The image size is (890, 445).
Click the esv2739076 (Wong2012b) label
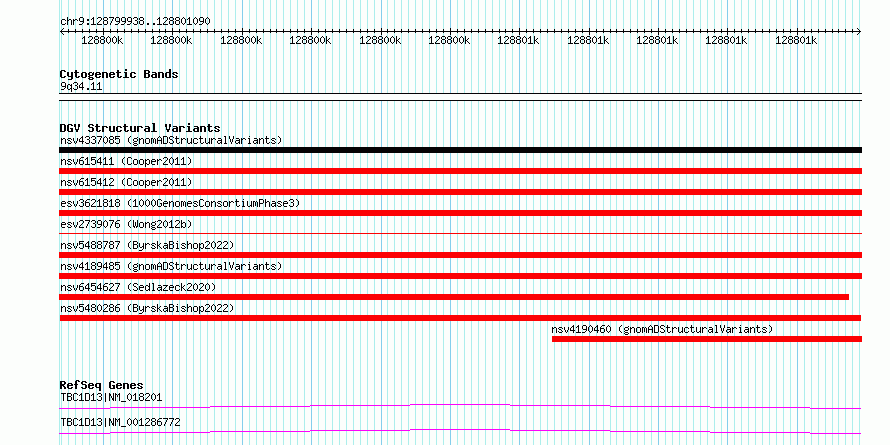(x=126, y=224)
